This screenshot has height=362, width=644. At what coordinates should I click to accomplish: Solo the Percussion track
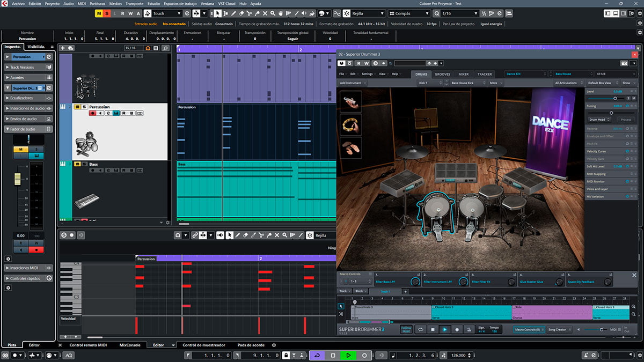pyautogui.click(x=84, y=107)
